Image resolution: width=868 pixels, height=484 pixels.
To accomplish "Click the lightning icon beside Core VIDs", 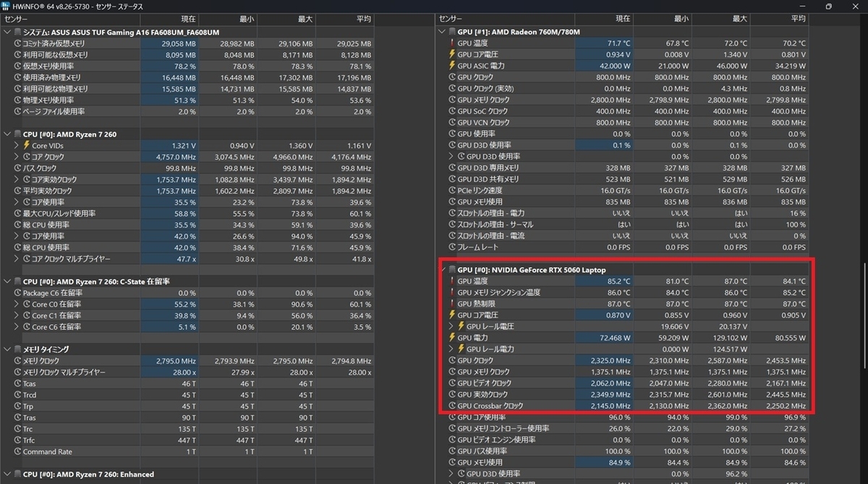I will tap(26, 145).
